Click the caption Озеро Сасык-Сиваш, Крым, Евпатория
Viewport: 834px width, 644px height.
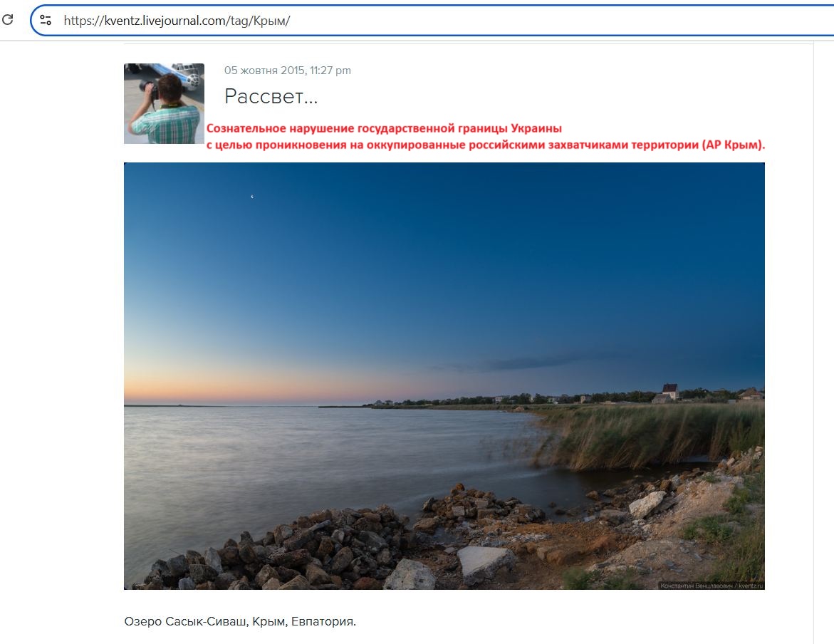coord(240,621)
